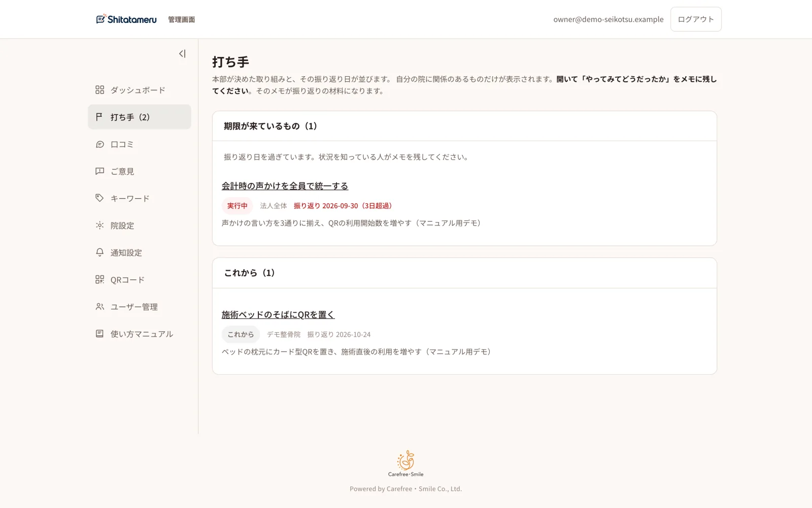Screen dimensions: 812x508
Task: Select the 打ち手 (2) menu item
Action: click(x=140, y=117)
